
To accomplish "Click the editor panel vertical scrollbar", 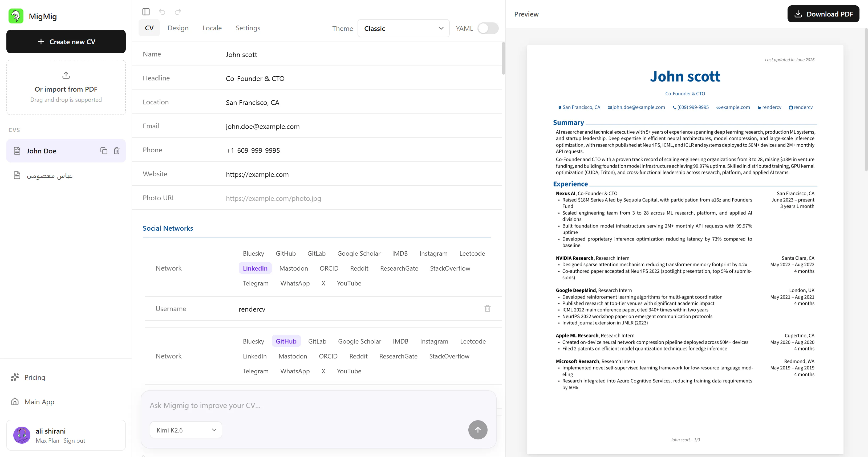I will pyautogui.click(x=504, y=58).
